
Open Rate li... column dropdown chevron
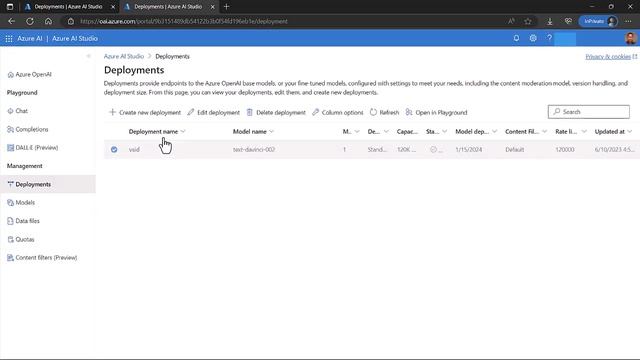coord(584,131)
